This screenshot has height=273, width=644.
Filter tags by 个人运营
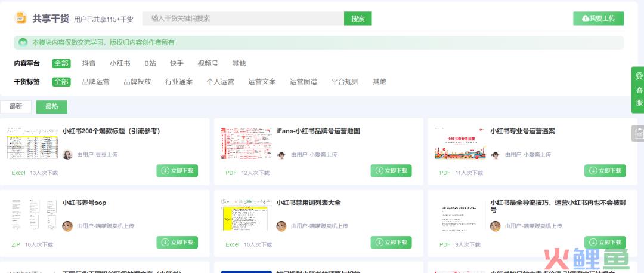pos(221,82)
